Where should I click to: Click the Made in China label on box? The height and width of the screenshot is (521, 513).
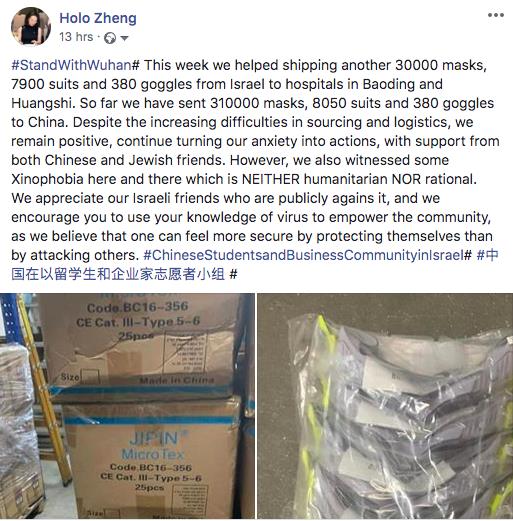pos(177,380)
